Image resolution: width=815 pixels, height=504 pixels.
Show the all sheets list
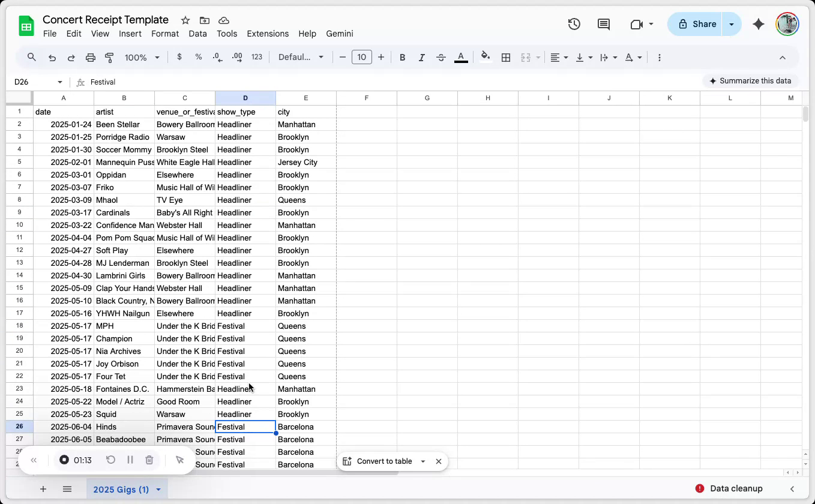tap(67, 489)
